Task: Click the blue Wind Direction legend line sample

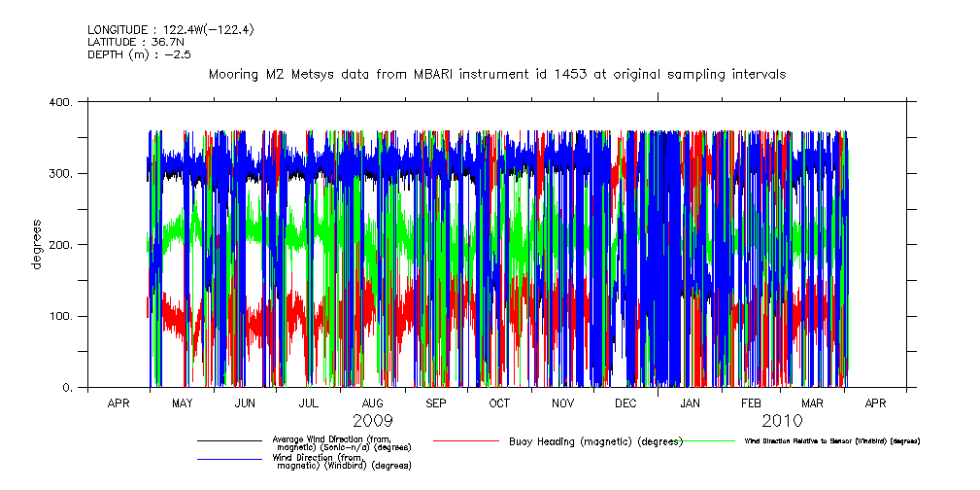Action: tap(229, 459)
